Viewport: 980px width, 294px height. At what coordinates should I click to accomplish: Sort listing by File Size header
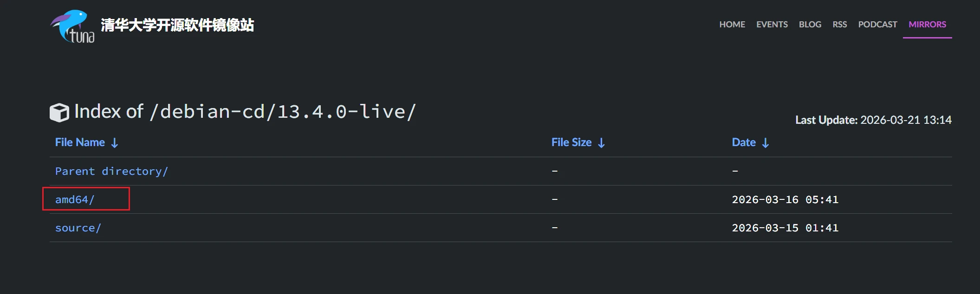coord(571,142)
